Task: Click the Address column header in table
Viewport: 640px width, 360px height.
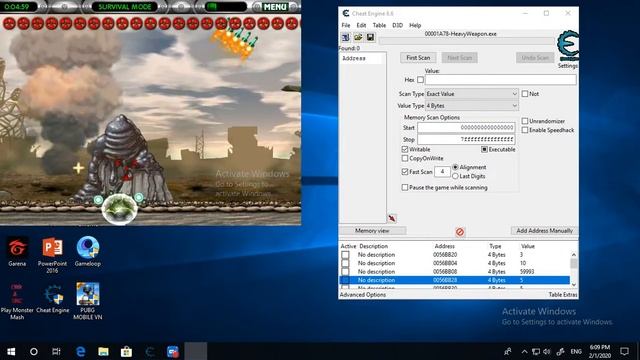Action: click(x=444, y=247)
